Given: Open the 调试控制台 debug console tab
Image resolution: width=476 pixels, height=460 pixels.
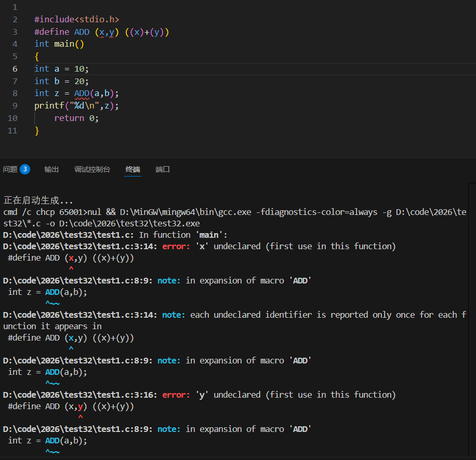Looking at the screenshot, I should click(92, 169).
